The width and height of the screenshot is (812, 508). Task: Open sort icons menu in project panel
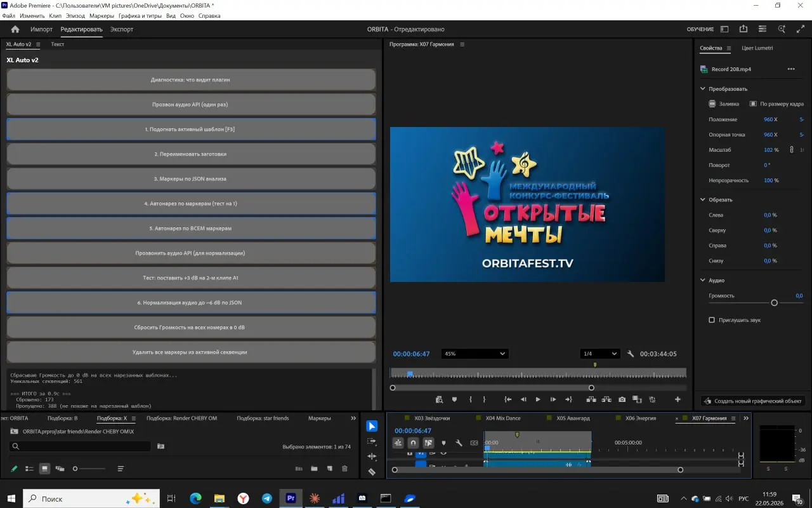[121, 469]
